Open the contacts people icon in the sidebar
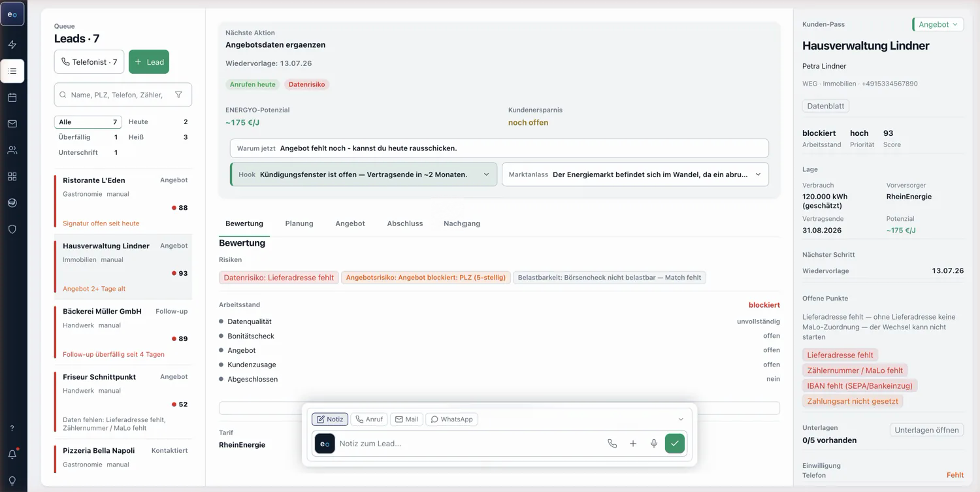This screenshot has width=980, height=492. click(12, 150)
